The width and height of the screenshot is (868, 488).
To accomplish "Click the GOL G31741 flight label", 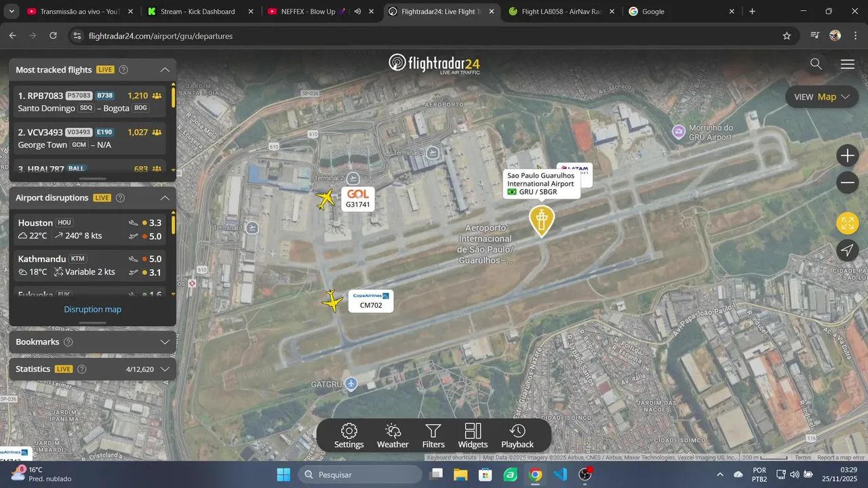I will 358,199.
